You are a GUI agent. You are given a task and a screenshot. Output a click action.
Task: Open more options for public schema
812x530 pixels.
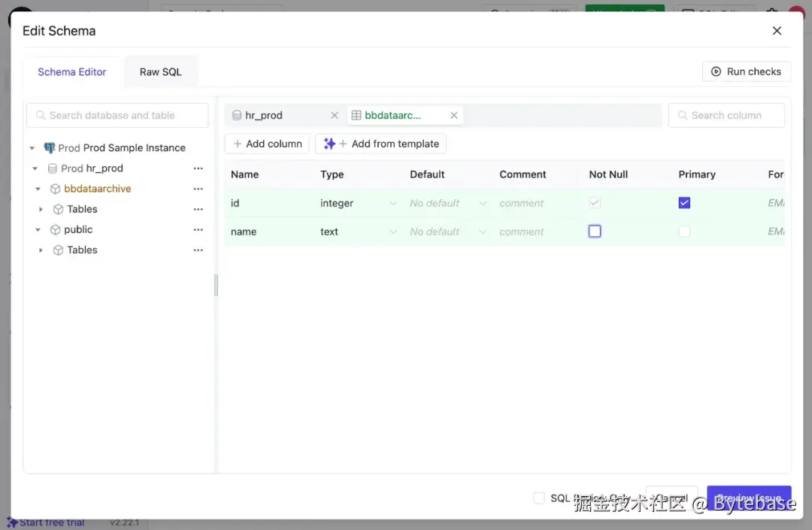click(198, 229)
